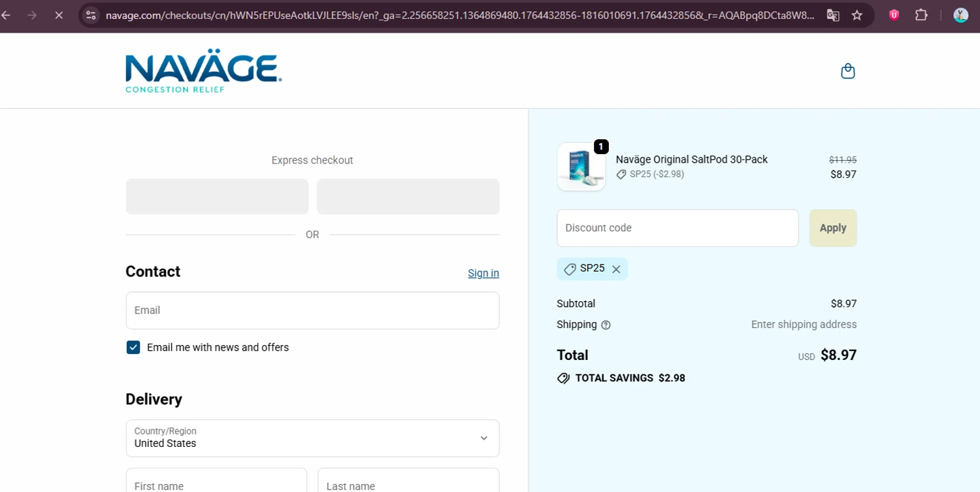The height and width of the screenshot is (492, 980).
Task: Click the Enter shipping address text
Action: (804, 325)
